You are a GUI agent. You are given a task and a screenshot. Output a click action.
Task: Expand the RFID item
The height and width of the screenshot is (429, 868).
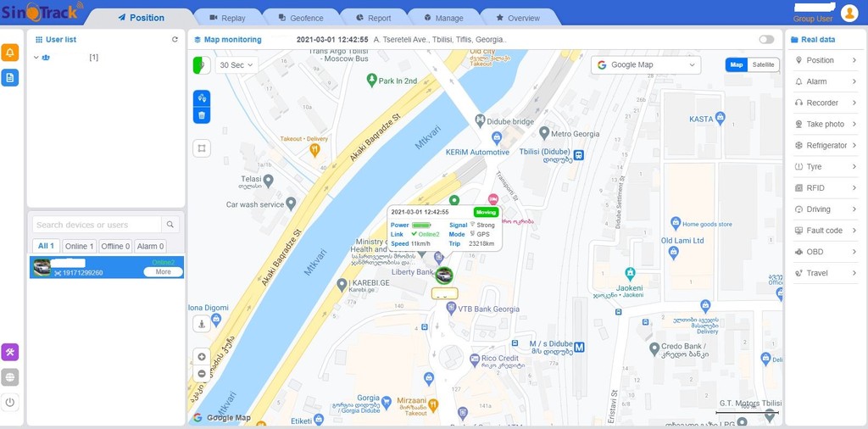(x=826, y=188)
